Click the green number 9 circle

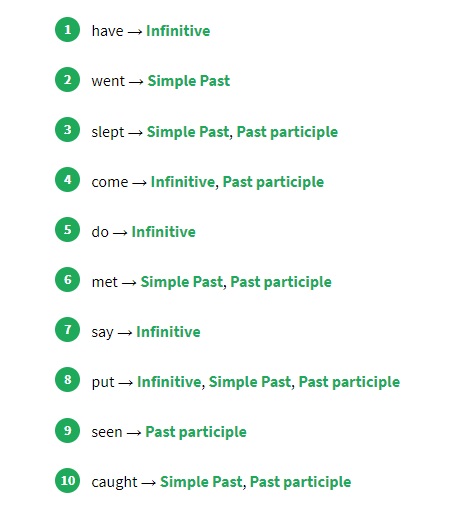click(x=67, y=430)
